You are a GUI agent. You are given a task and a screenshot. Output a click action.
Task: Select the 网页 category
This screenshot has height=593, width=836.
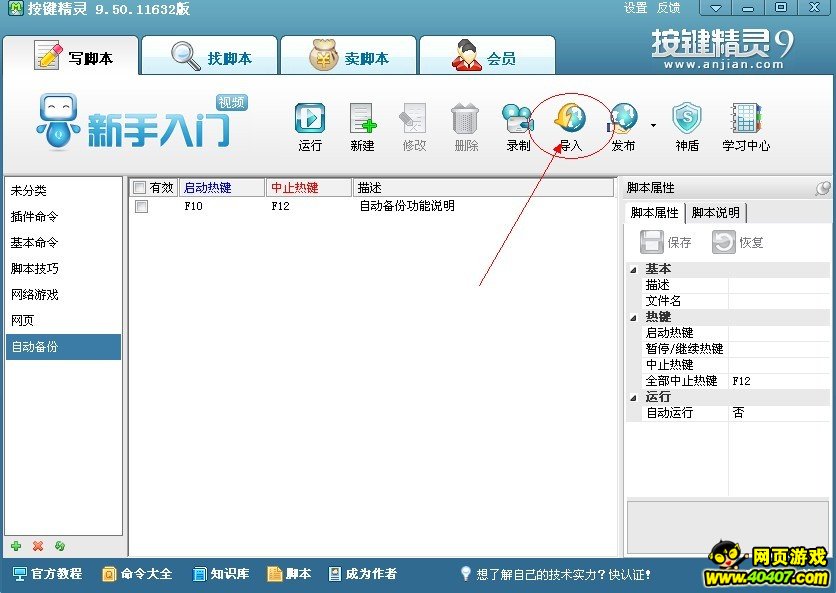coord(63,320)
